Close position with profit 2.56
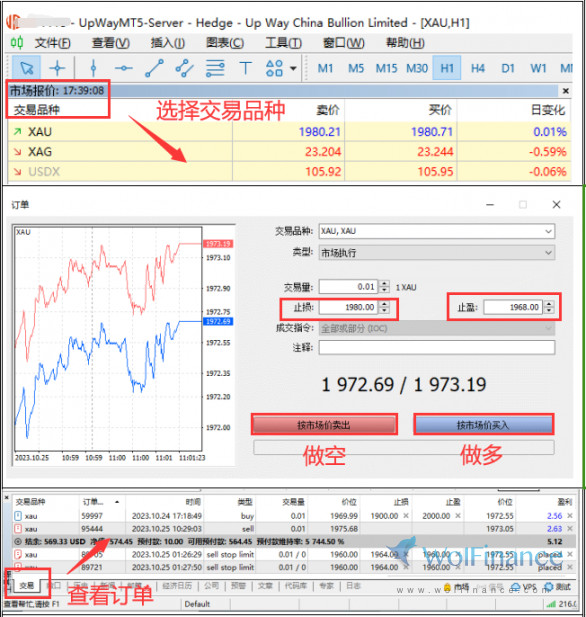Image resolution: width=586 pixels, height=617 pixels. 569,515
